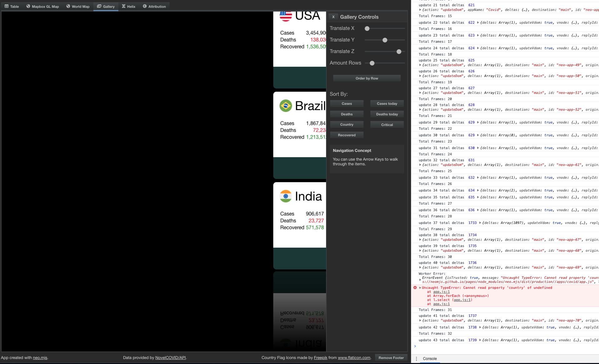Click the Navigation Concept heading

[352, 150]
